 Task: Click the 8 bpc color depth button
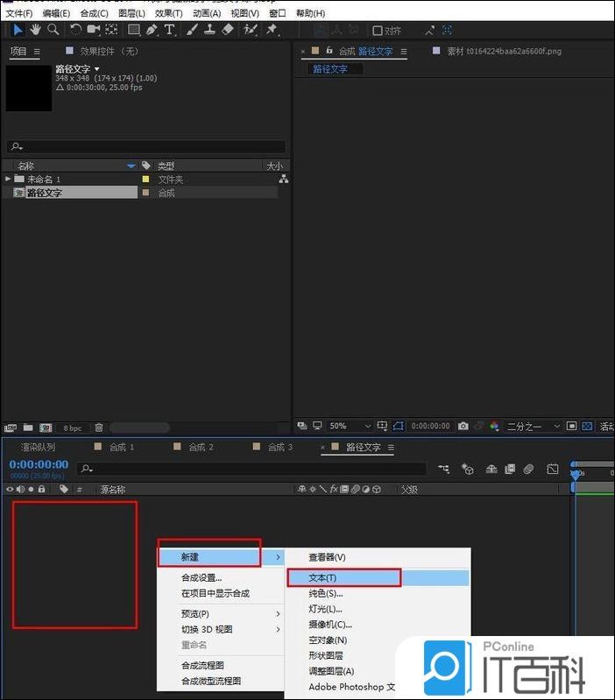[x=73, y=428]
